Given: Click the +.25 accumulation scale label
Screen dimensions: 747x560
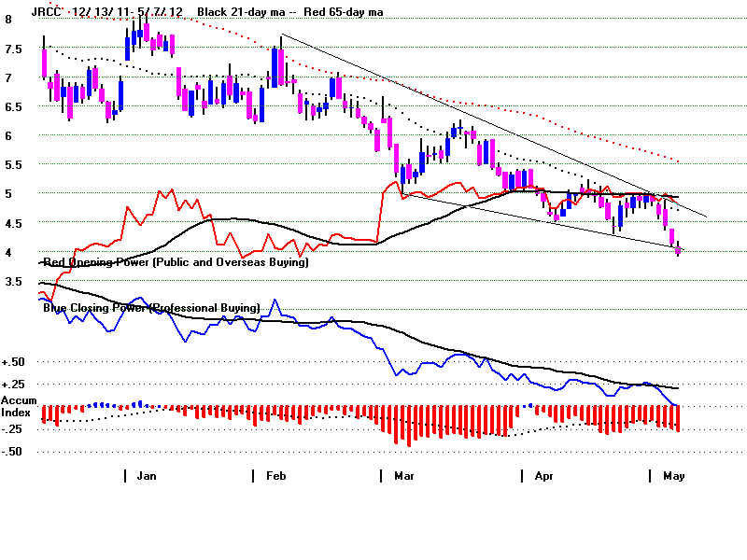Looking at the screenshot, I should (13, 384).
